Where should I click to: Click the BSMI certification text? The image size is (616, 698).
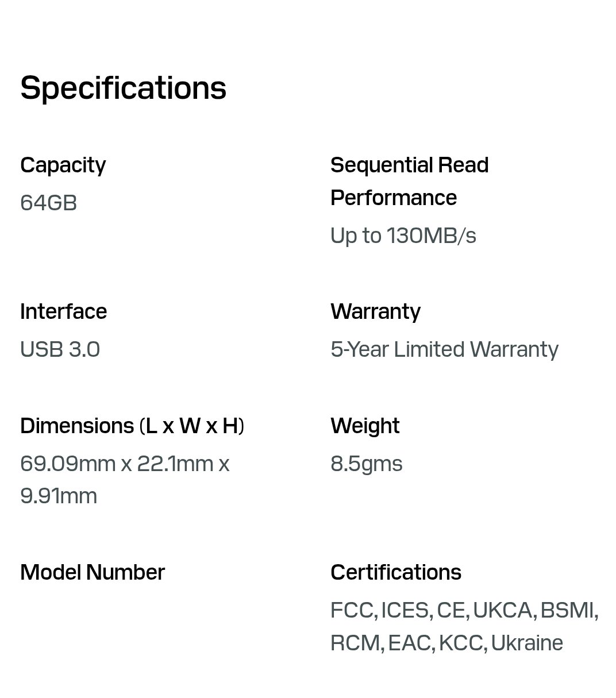point(567,610)
